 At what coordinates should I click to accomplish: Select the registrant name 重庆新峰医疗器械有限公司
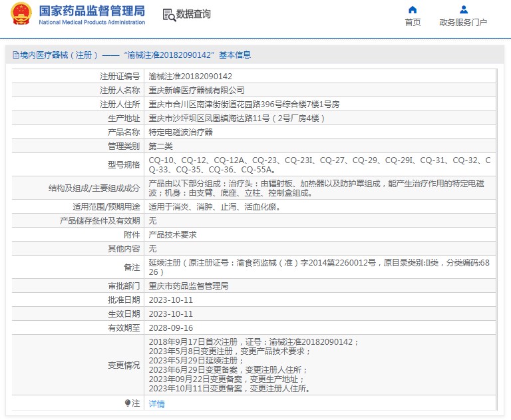tap(196, 91)
